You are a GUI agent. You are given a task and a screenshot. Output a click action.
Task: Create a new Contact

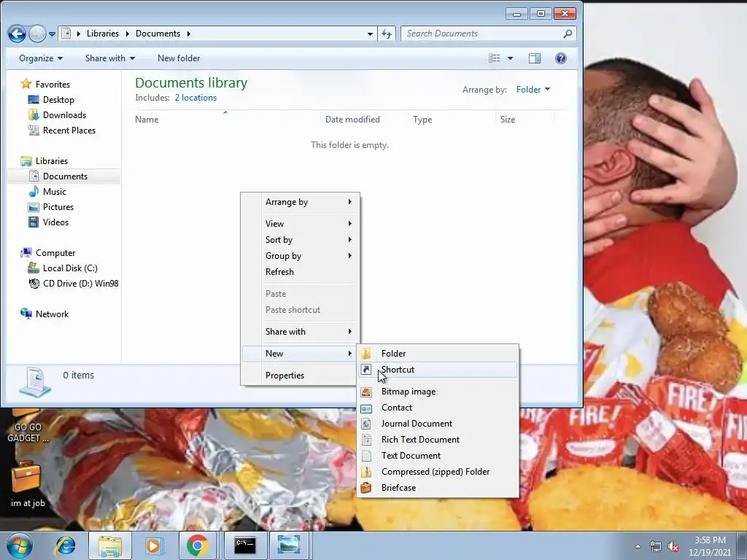438,408
